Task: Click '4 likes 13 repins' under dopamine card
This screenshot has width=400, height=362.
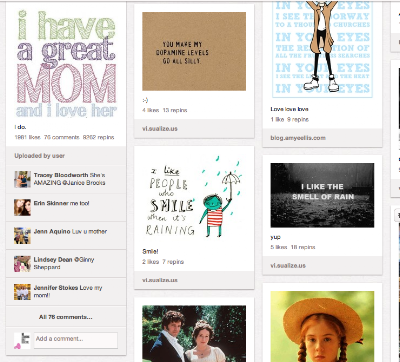Action: tap(165, 110)
